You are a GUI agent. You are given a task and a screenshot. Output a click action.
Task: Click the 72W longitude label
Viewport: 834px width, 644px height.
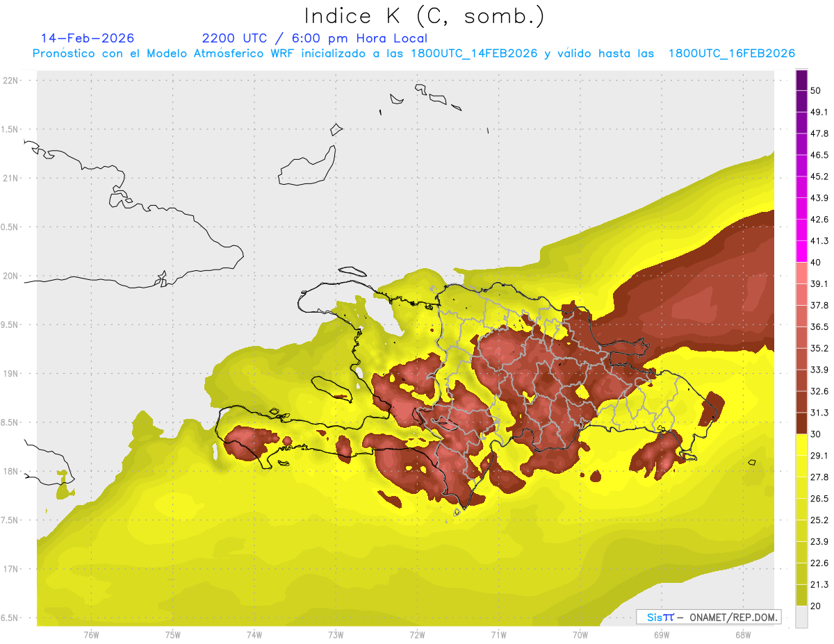coord(417,635)
